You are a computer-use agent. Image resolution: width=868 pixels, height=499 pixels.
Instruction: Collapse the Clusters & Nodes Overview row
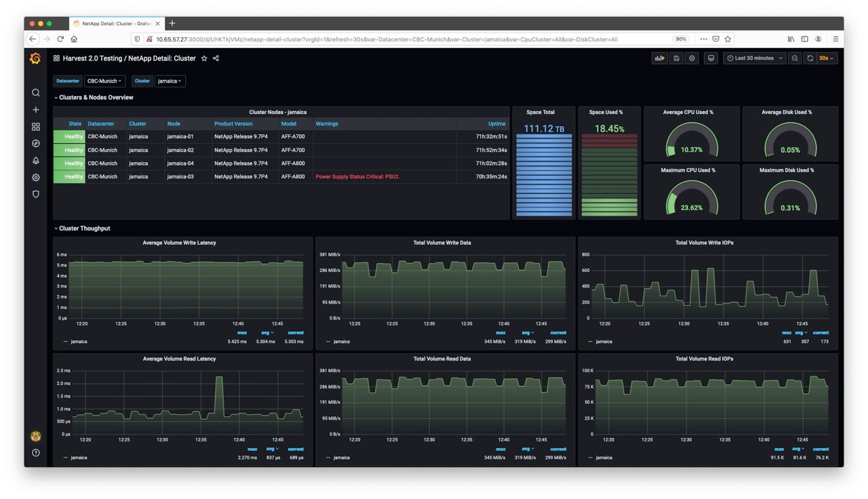click(x=94, y=98)
